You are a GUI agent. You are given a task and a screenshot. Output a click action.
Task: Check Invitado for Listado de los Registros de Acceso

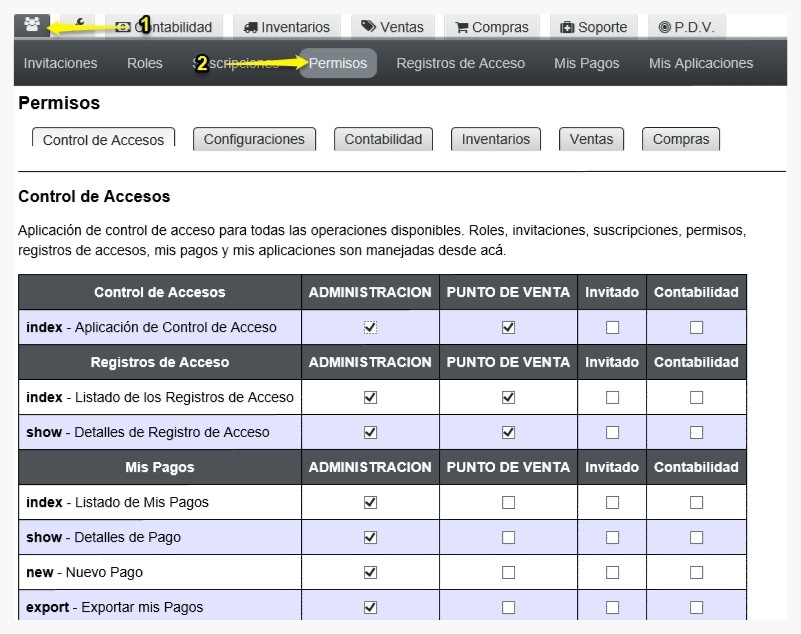click(612, 397)
